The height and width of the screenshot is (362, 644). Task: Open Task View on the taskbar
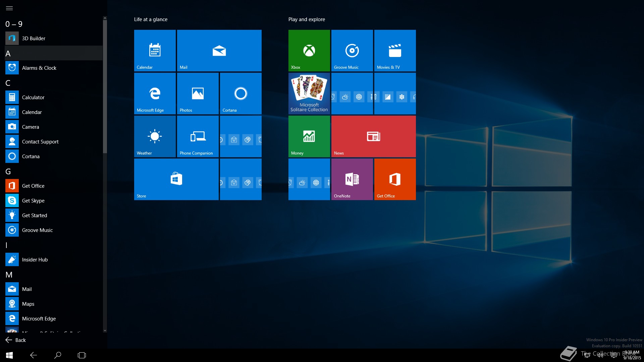tap(82, 355)
